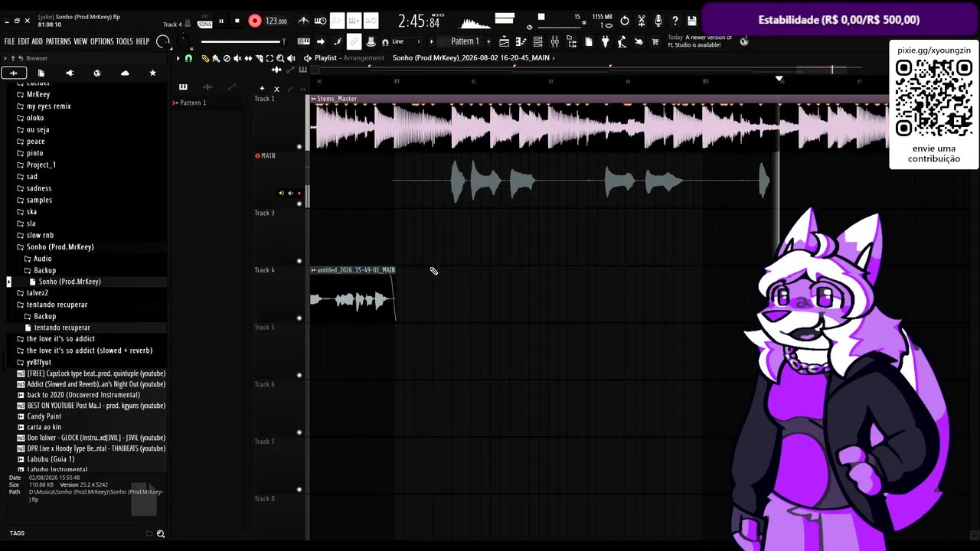Select the Mute tool in playlist toolbar

coord(237,58)
